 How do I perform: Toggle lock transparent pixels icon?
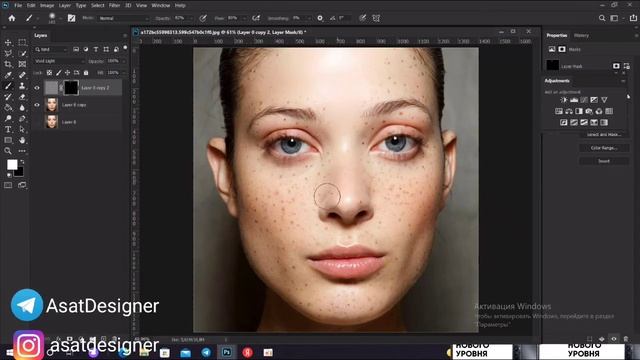click(x=49, y=73)
